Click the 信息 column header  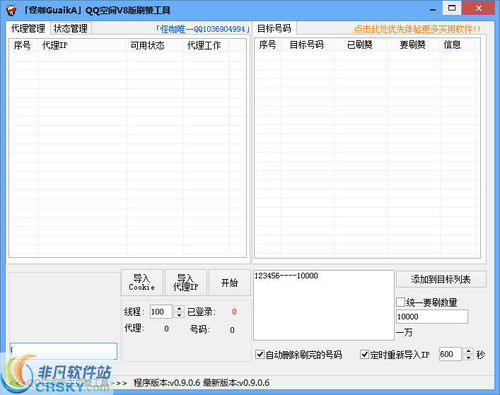click(457, 45)
